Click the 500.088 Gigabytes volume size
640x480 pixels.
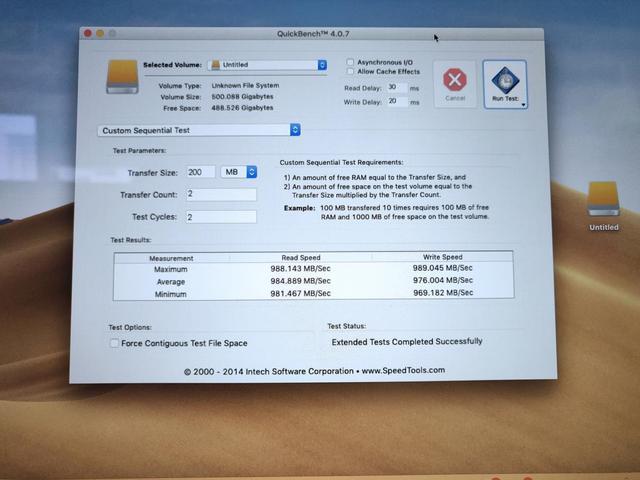coord(242,97)
